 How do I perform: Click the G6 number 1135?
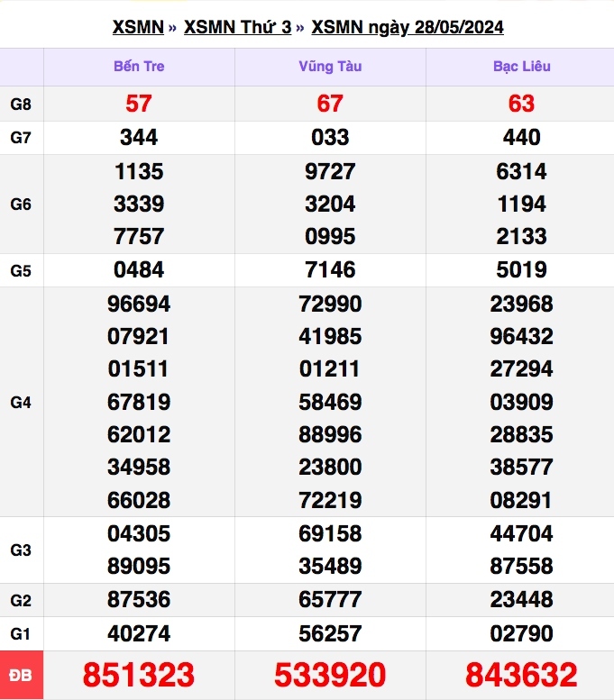tap(139, 171)
